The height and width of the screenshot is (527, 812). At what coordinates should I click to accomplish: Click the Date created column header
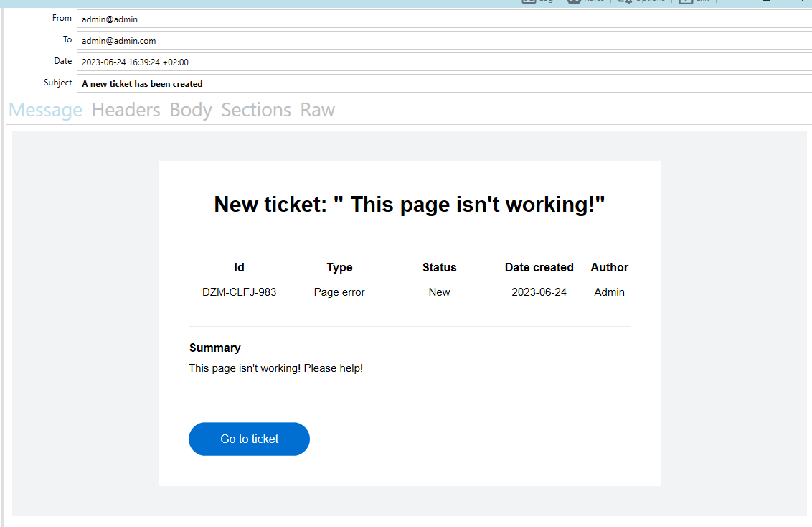pos(539,267)
